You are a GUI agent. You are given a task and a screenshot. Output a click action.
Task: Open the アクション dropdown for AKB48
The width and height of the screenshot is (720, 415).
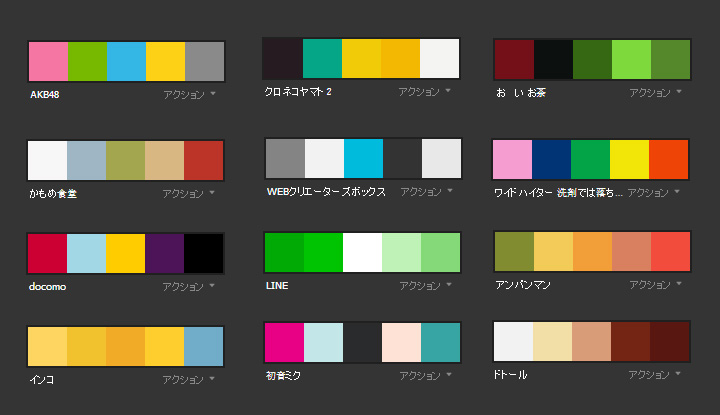[x=189, y=95]
